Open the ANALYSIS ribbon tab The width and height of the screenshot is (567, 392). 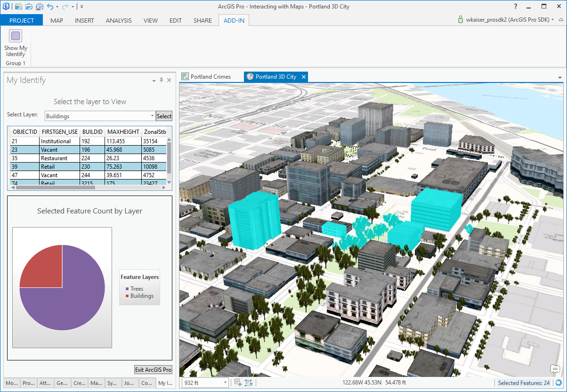click(119, 20)
